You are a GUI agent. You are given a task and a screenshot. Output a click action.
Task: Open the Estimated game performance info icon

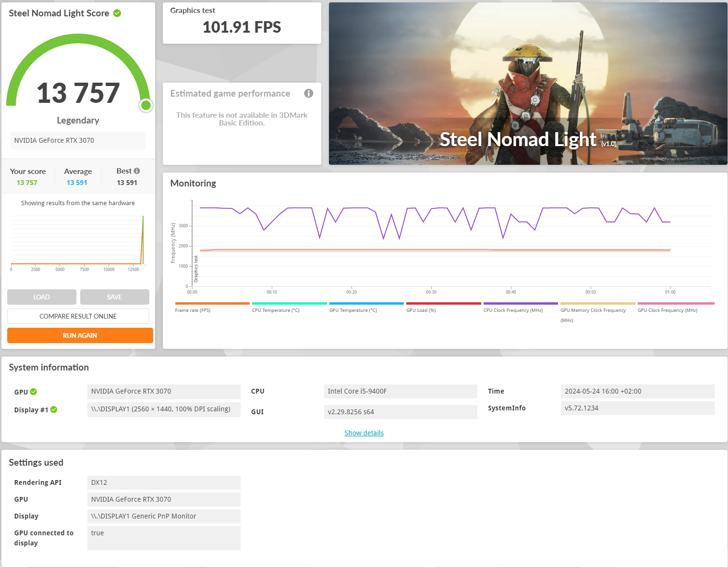coord(309,93)
